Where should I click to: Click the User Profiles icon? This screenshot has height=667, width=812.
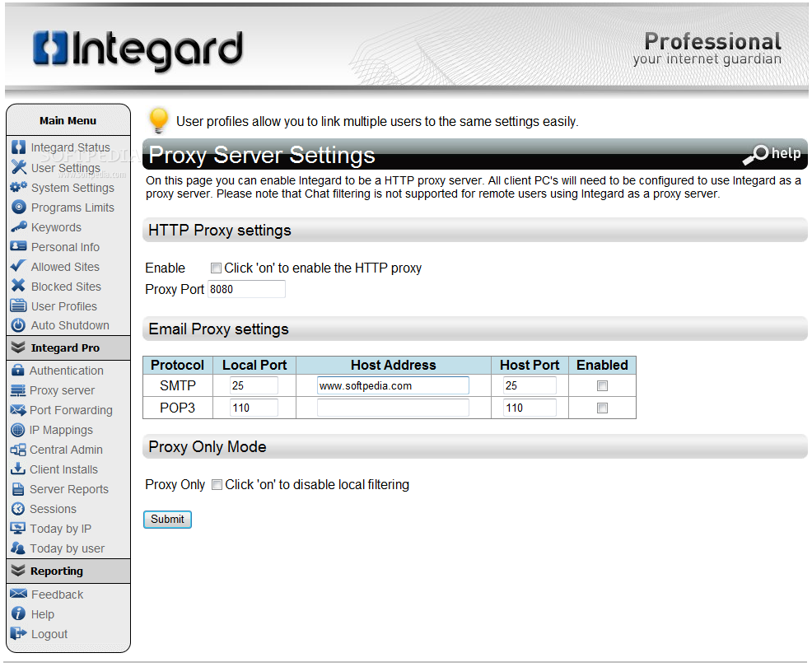pyautogui.click(x=19, y=306)
